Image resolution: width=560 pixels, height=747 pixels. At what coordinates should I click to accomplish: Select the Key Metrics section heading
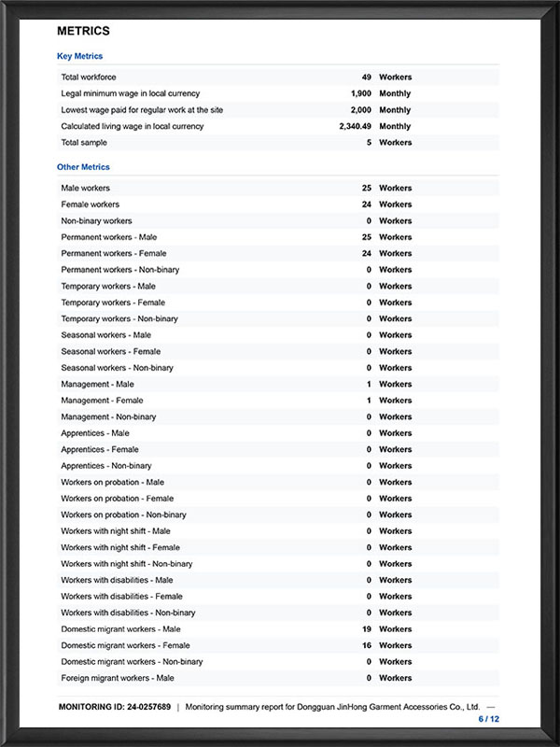click(x=79, y=56)
